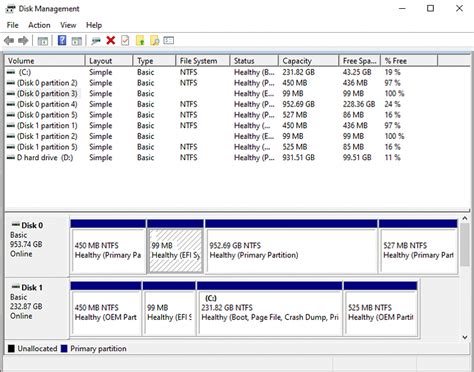Click the blue Primary partition legend swatch
This screenshot has height=372, width=474.
(x=64, y=349)
